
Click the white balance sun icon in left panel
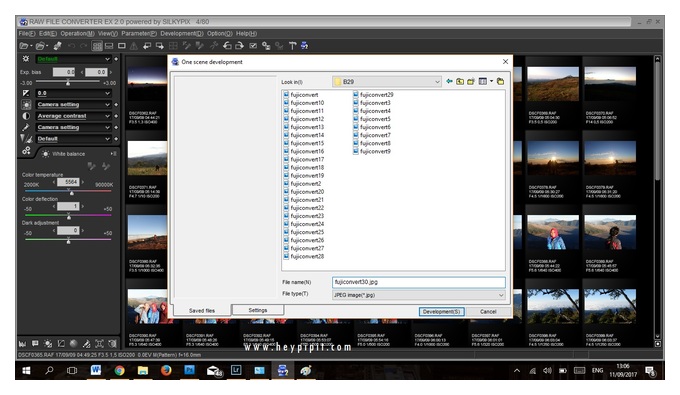pos(26,104)
